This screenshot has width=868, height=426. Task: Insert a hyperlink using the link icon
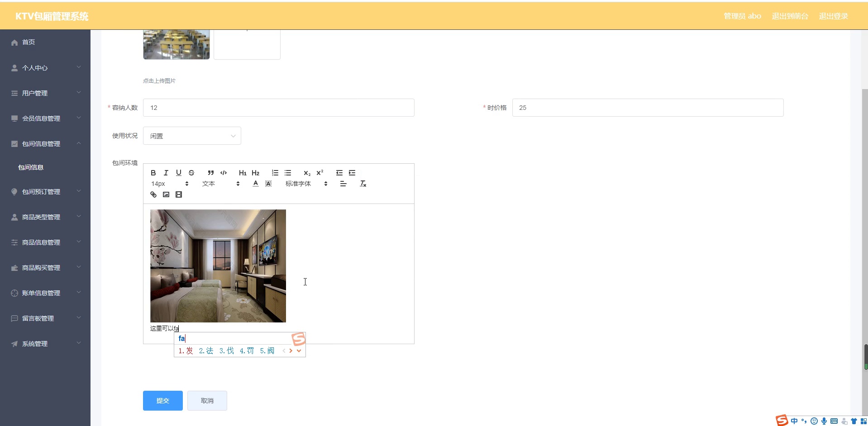pos(153,194)
